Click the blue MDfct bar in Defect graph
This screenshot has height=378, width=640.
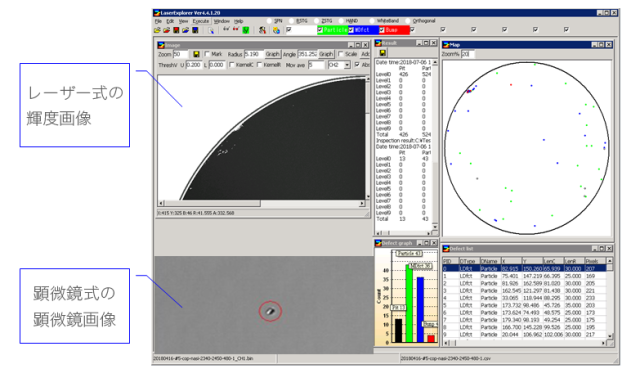click(420, 310)
